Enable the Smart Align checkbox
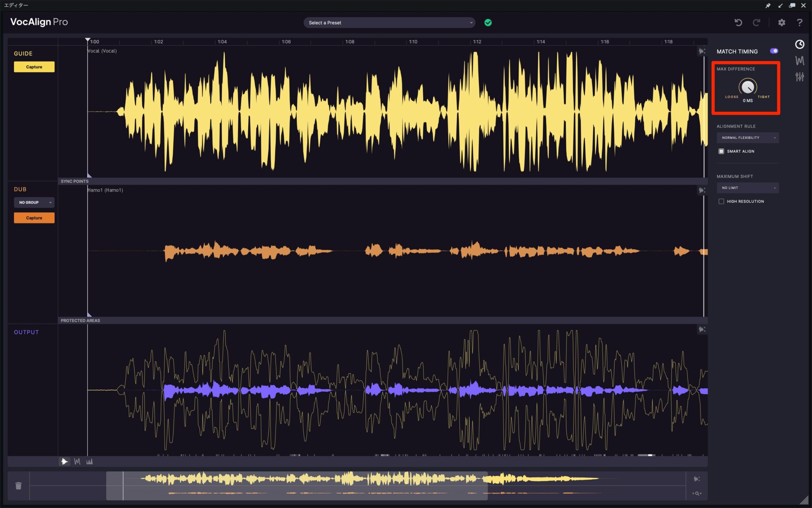Screen dimensions: 812x508 tap(722, 151)
